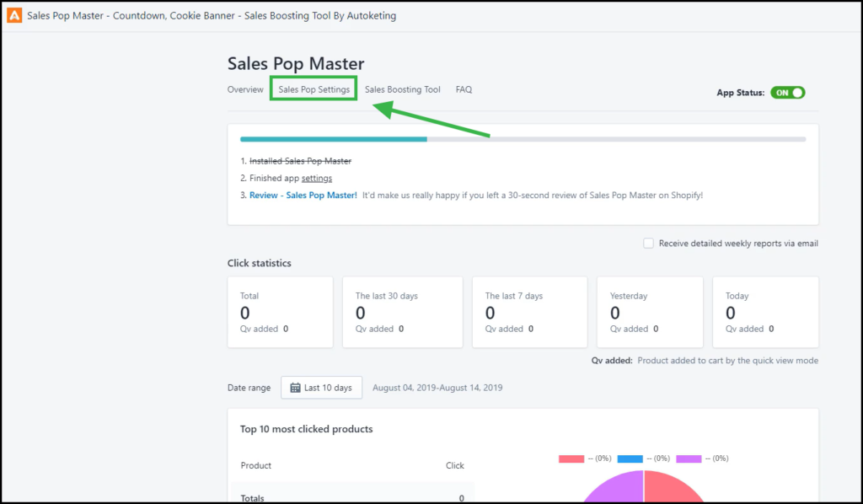Click the calendar icon in date range button
This screenshot has width=863, height=504.
tap(295, 388)
